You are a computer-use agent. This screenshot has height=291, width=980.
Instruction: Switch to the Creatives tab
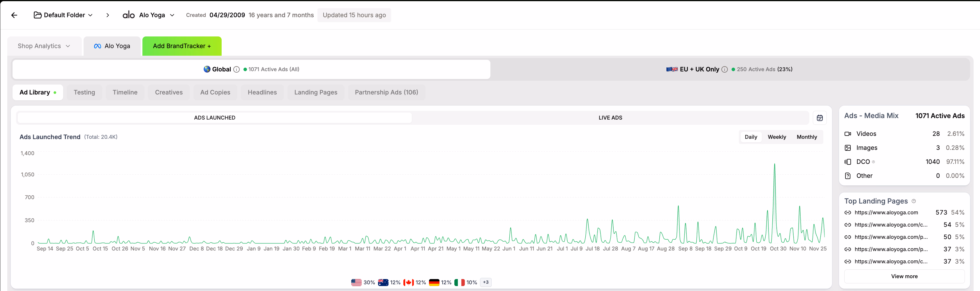[169, 92]
